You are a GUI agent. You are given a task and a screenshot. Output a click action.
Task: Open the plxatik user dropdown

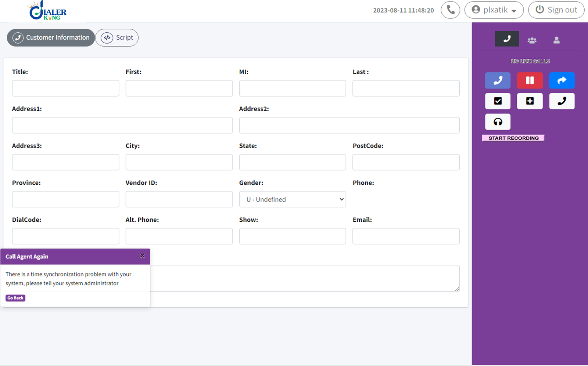[494, 10]
